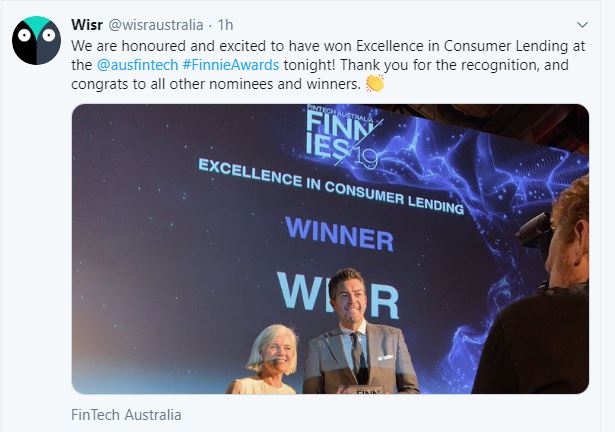Click 'Excellence in Consumer Lending' banner text in photo
The width and height of the screenshot is (615, 432).
[x=331, y=186]
